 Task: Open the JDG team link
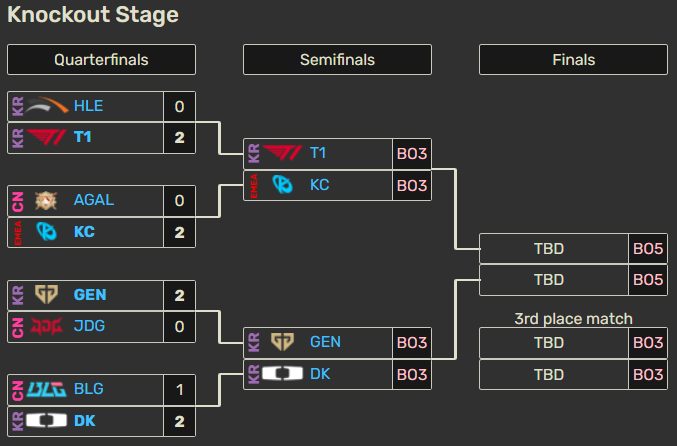pyautogui.click(x=89, y=326)
